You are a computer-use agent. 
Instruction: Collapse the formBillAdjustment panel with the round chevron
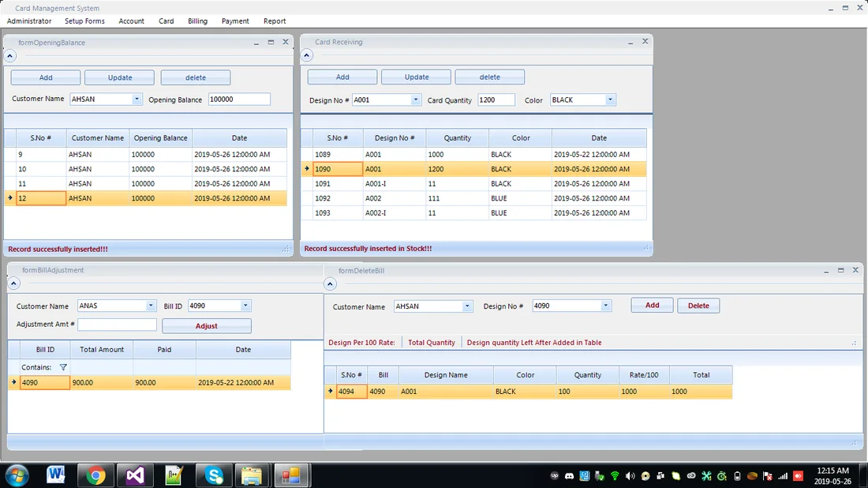point(14,283)
